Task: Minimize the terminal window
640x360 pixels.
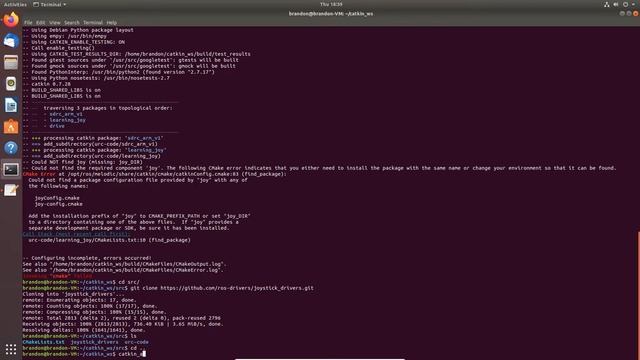Action: pyautogui.click(x=622, y=13)
